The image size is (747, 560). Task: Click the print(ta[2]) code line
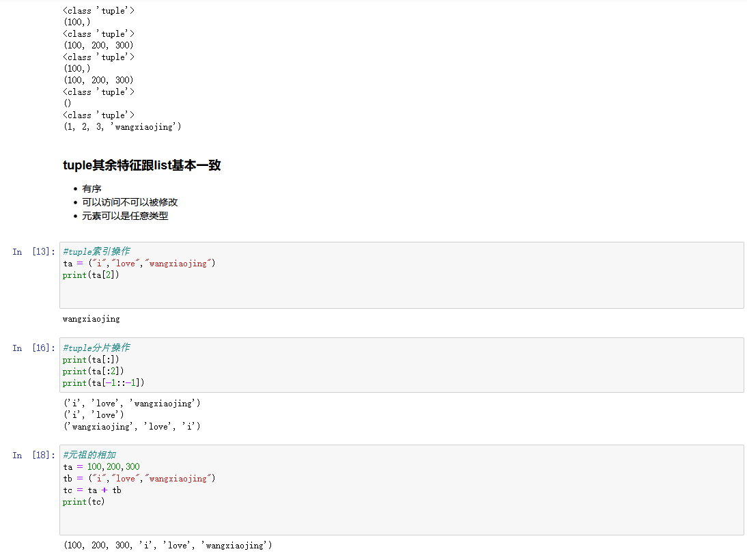pyautogui.click(x=91, y=275)
